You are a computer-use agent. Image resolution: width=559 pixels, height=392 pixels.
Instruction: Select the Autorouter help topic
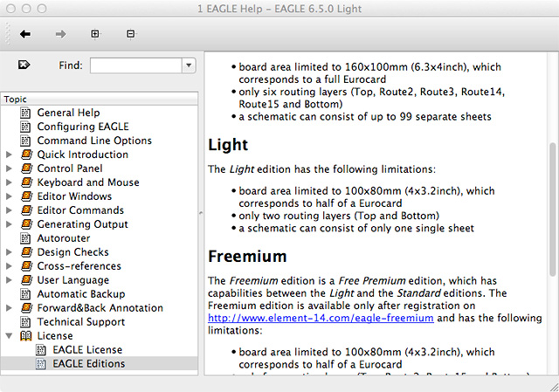(63, 238)
